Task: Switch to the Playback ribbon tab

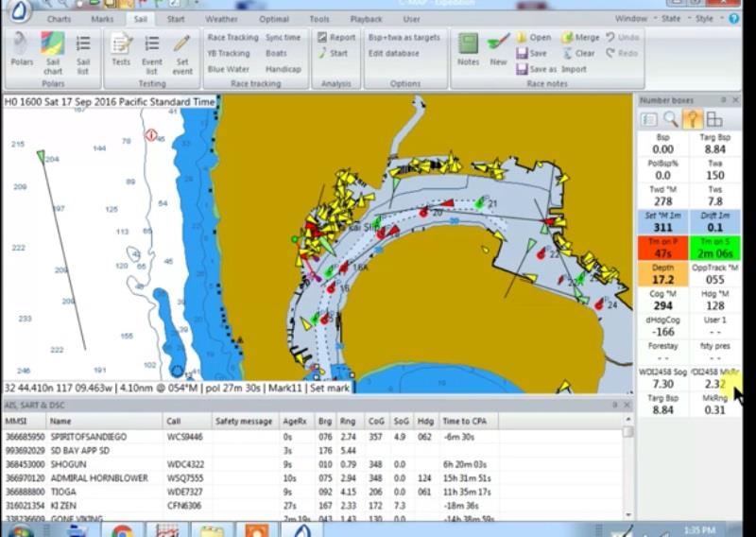Action: click(366, 19)
